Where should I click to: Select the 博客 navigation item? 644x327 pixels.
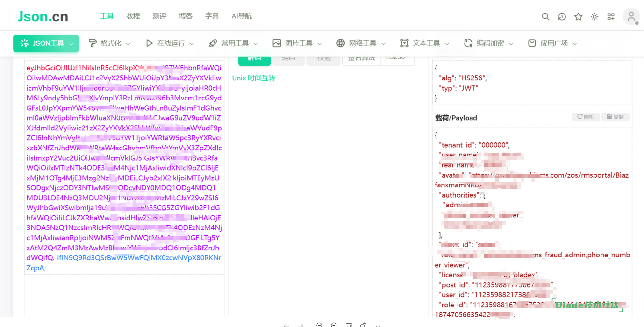coord(186,16)
